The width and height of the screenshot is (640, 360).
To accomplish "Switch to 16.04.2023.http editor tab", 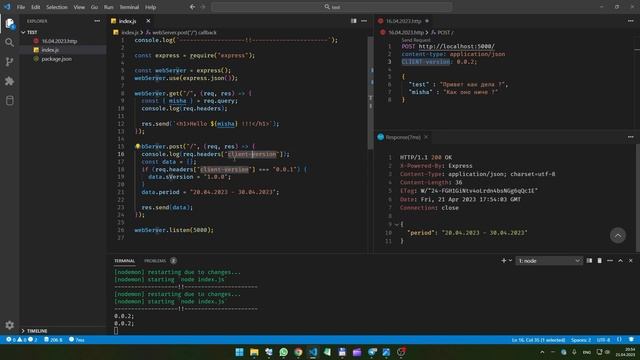I will [x=403, y=21].
